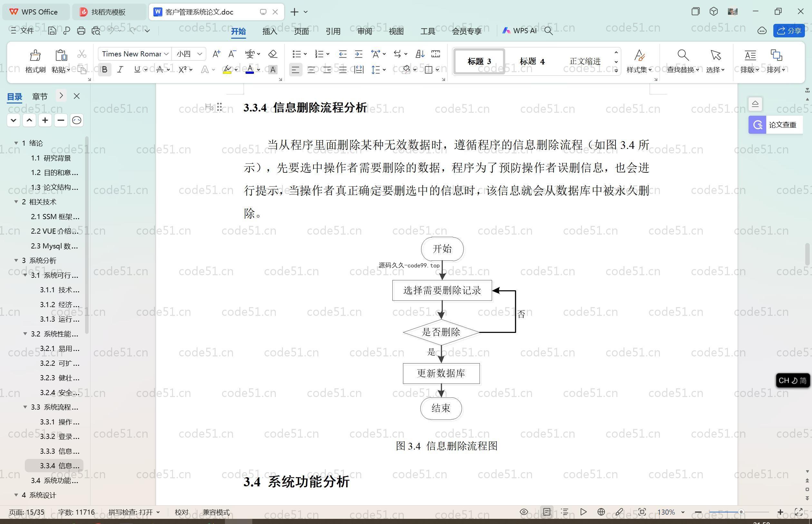Click the Cut scissors icon
The height and width of the screenshot is (524, 812).
(x=82, y=54)
